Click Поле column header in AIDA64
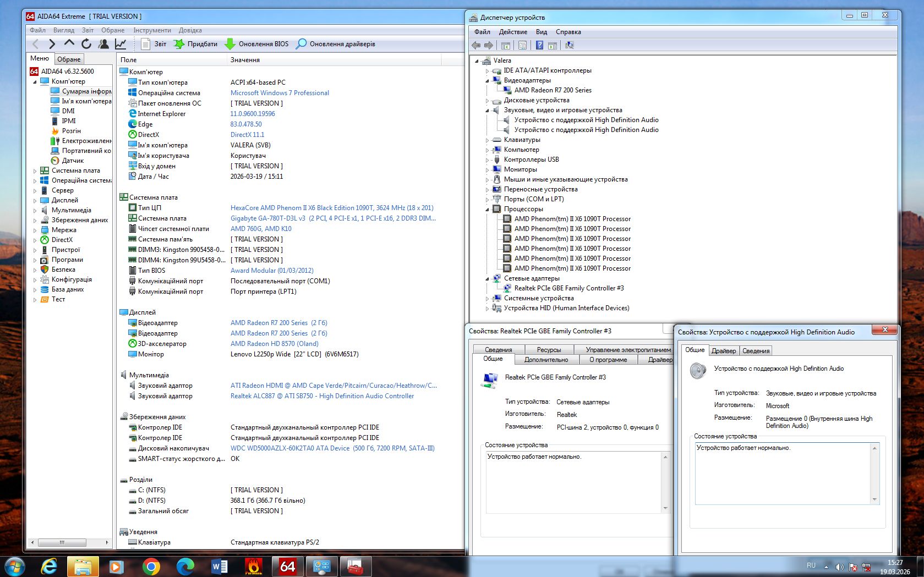 (172, 59)
